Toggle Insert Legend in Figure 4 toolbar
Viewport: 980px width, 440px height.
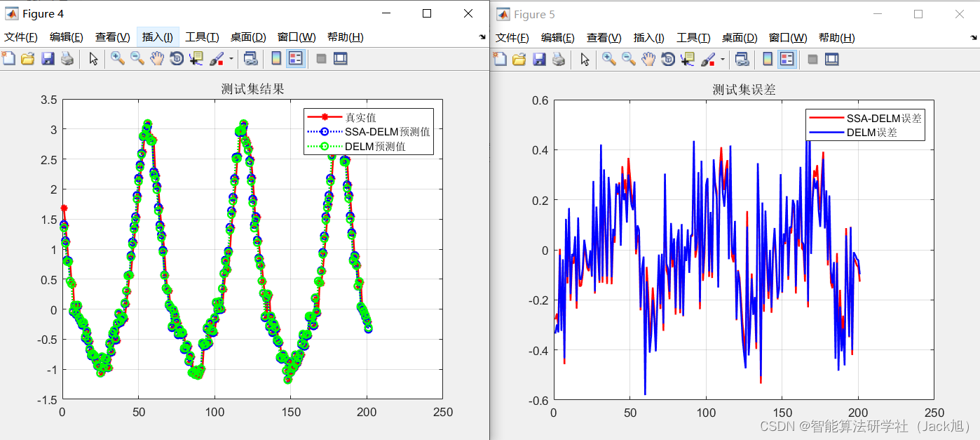point(296,59)
